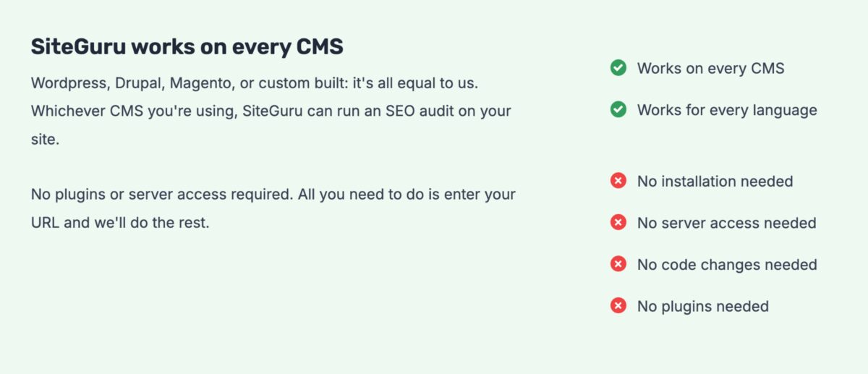Click the 'No code changes needed' list text
The width and height of the screenshot is (868, 374).
point(727,265)
